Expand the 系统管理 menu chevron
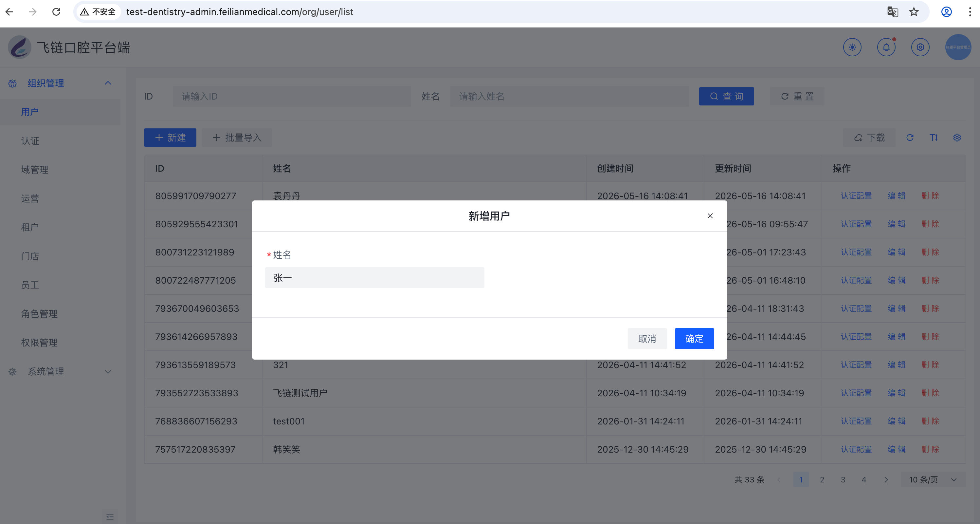980x524 pixels. click(108, 372)
